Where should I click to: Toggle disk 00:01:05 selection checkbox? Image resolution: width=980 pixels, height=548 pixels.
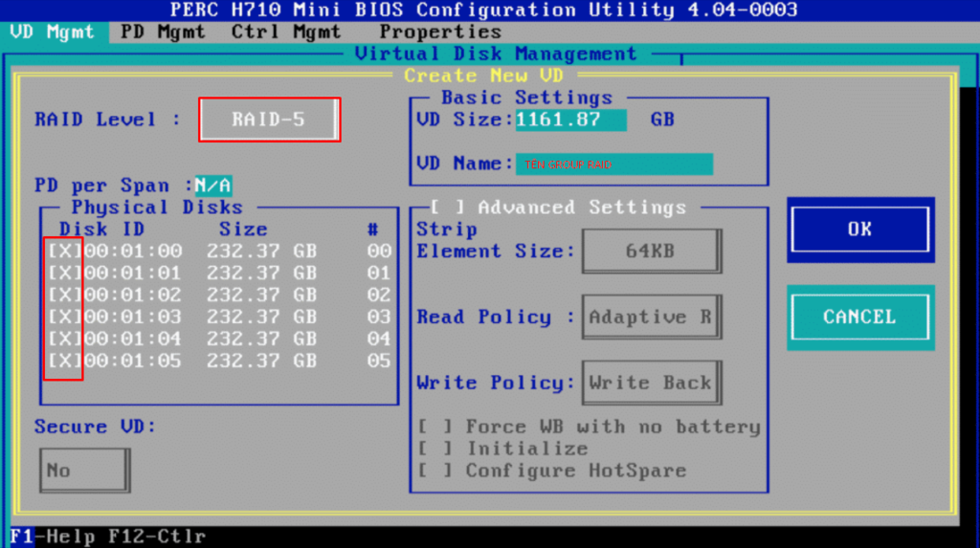coord(64,362)
